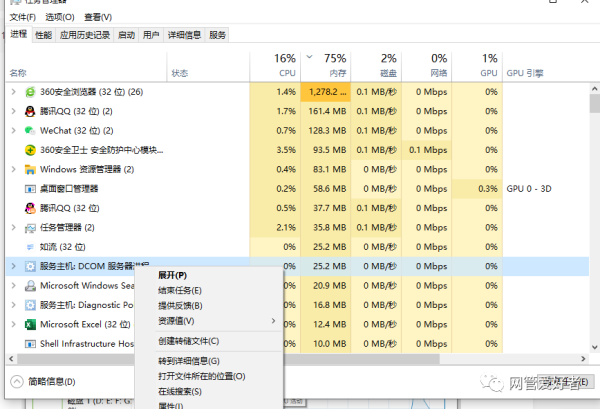Expand the Windows 资源管理器 (2) group
This screenshot has height=409, width=600.
pos(14,169)
